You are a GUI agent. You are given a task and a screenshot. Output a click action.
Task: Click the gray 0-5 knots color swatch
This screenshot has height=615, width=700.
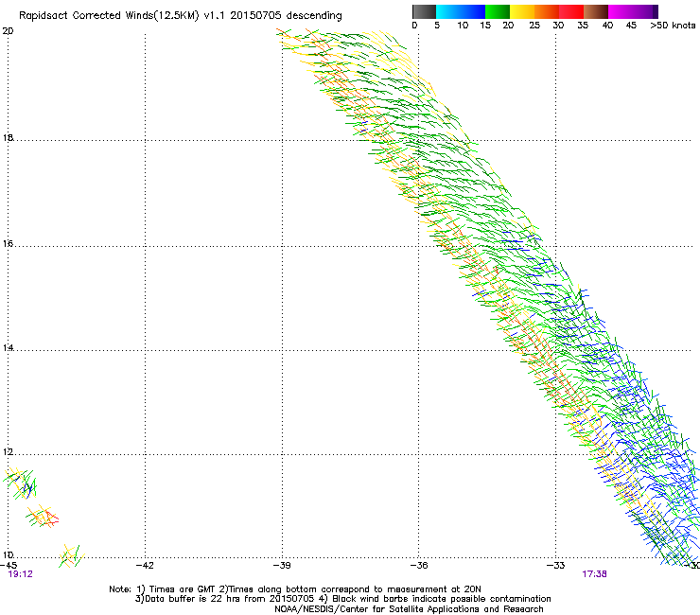424,11
